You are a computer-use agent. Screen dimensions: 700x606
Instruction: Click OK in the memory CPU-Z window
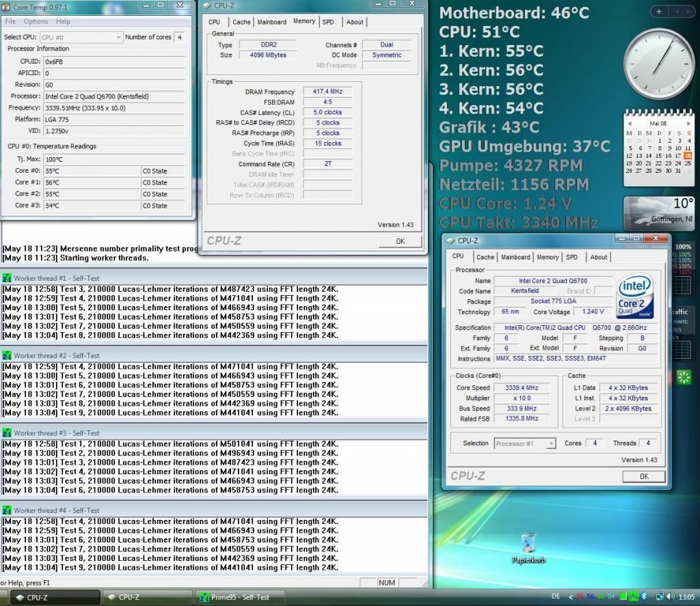click(401, 241)
